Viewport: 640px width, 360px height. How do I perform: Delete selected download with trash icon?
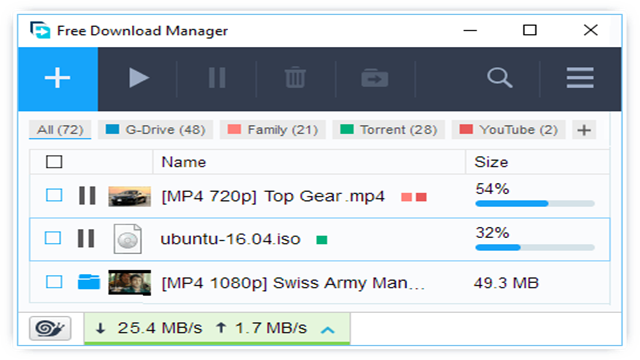295,78
